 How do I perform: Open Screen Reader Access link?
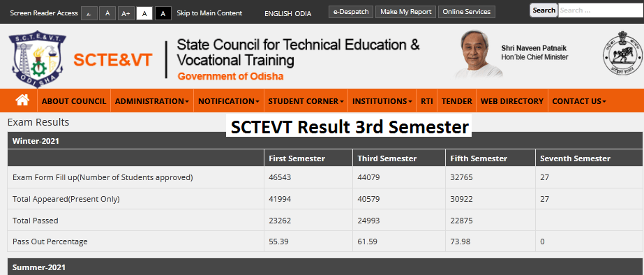[x=44, y=13]
